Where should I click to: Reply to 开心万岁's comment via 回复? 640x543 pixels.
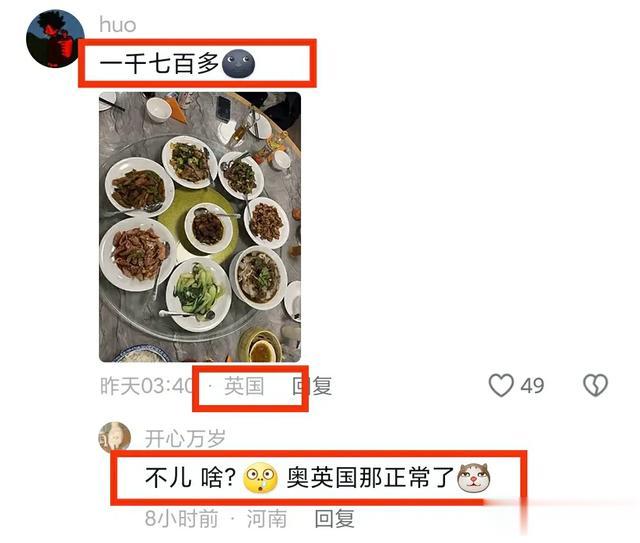pos(334,519)
